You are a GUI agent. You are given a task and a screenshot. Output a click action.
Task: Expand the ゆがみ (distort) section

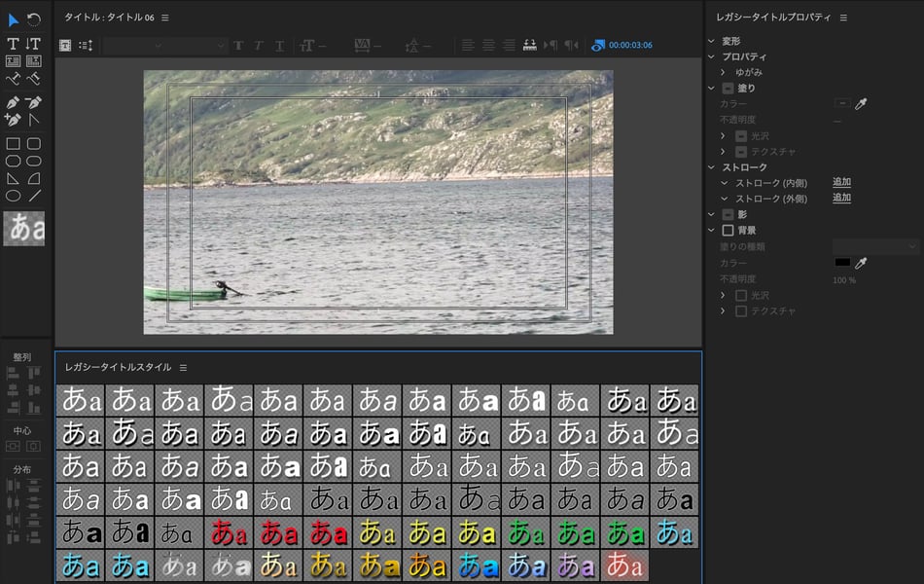pyautogui.click(x=723, y=72)
